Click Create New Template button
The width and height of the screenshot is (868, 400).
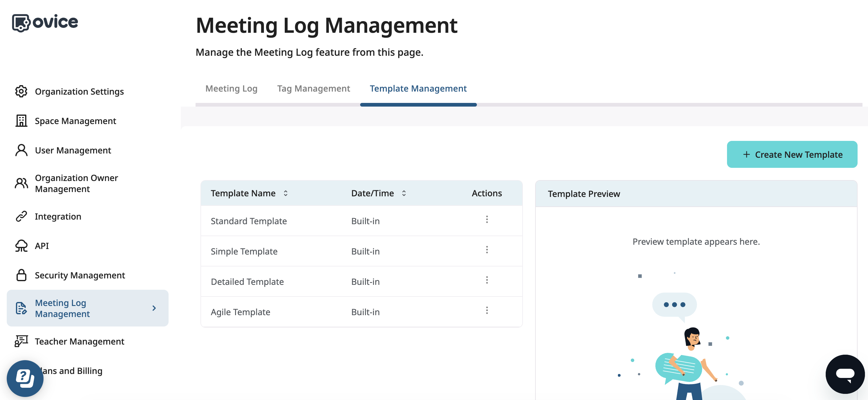coord(792,155)
